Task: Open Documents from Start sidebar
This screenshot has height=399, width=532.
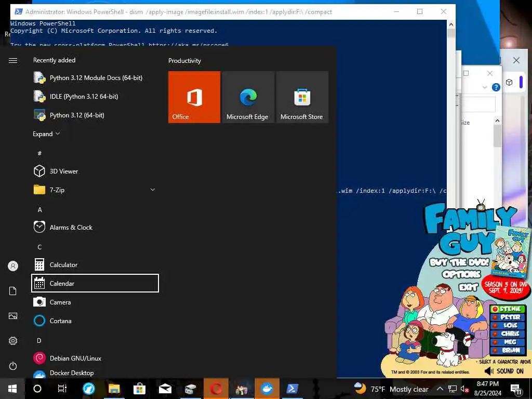Action: tap(13, 291)
